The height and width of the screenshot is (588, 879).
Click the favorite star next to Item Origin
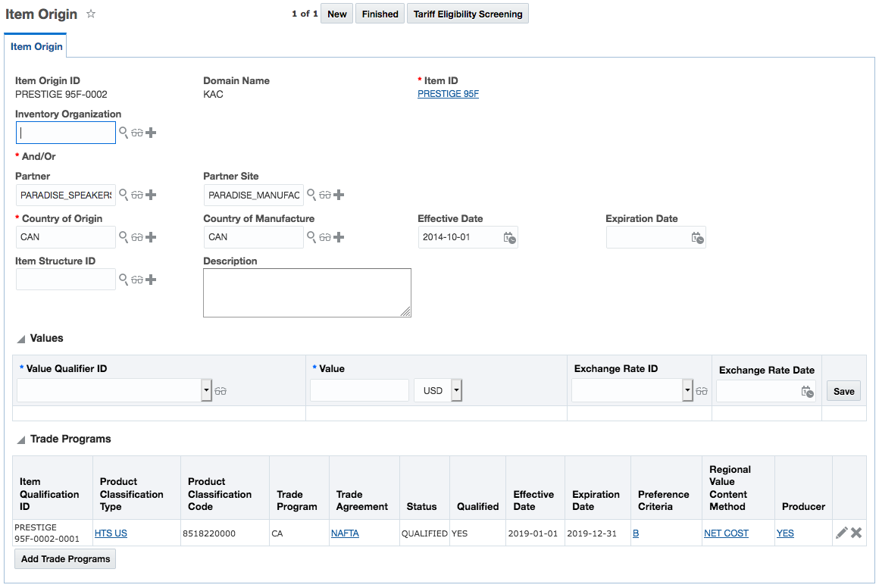[x=91, y=14]
